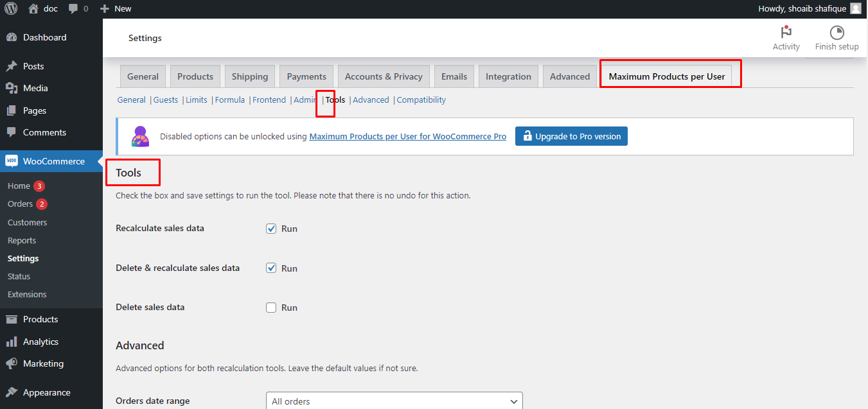Image resolution: width=868 pixels, height=409 pixels.
Task: Open the General subsection link
Action: coord(132,100)
